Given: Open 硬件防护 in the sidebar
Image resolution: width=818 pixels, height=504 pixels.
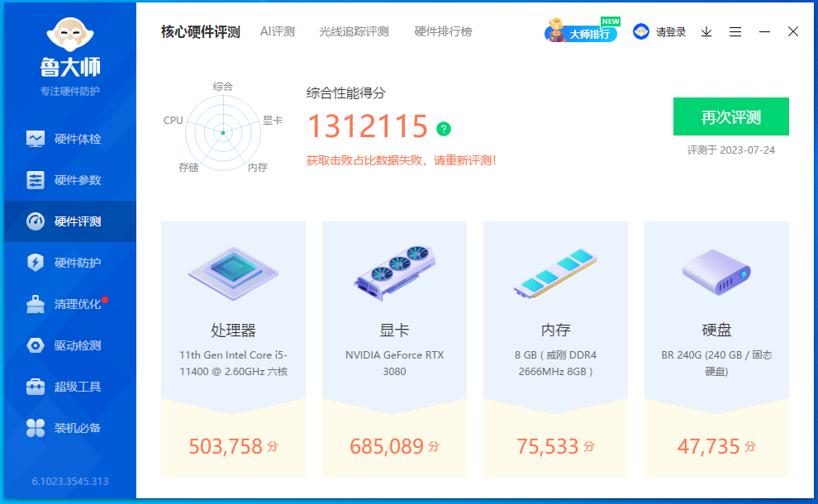Looking at the screenshot, I should 70,263.
